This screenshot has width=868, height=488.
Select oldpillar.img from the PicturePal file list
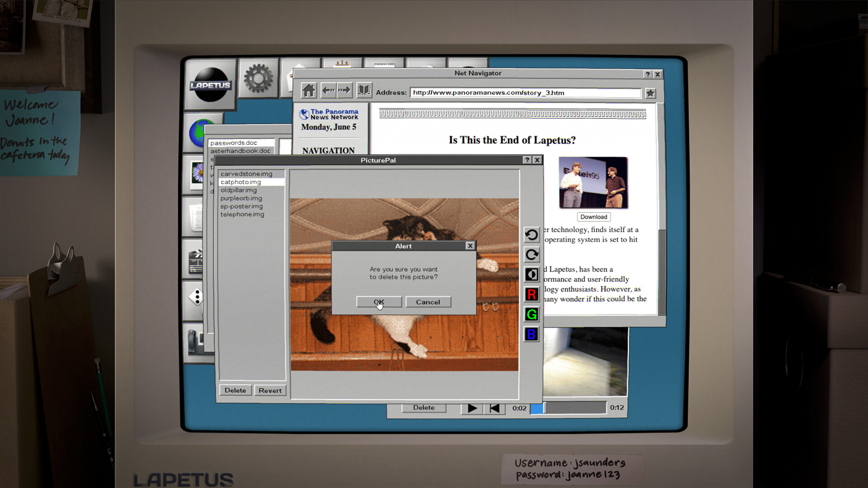point(239,190)
